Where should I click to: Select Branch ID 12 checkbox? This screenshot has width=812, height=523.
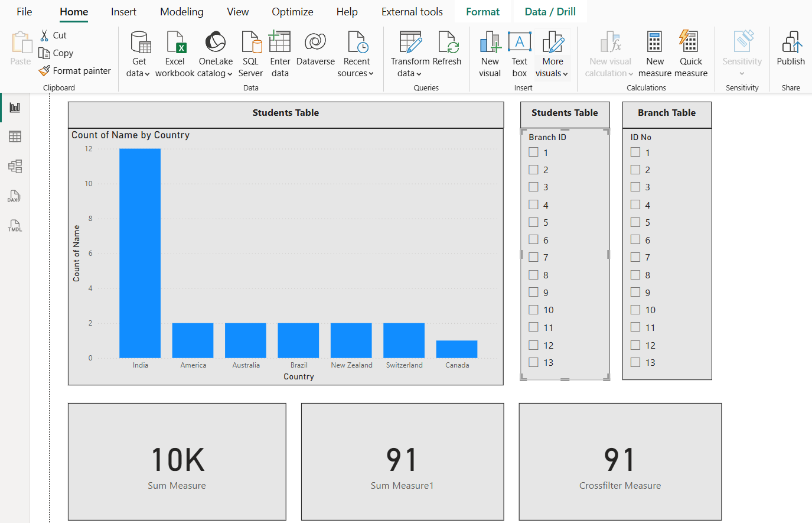534,345
